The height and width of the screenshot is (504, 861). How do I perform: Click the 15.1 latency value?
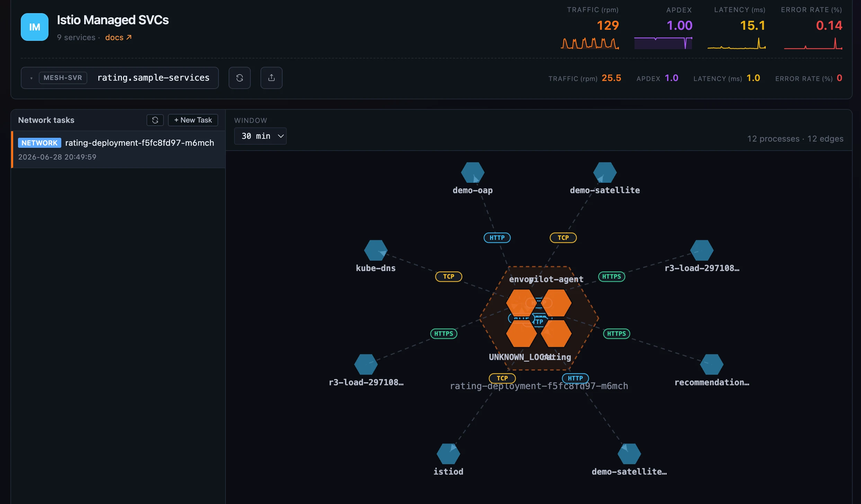point(753,26)
